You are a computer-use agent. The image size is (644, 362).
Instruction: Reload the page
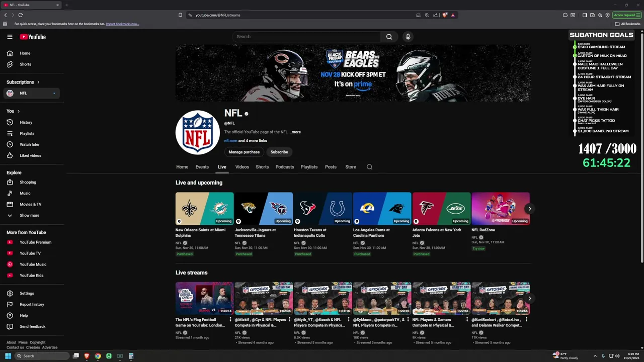point(21,15)
